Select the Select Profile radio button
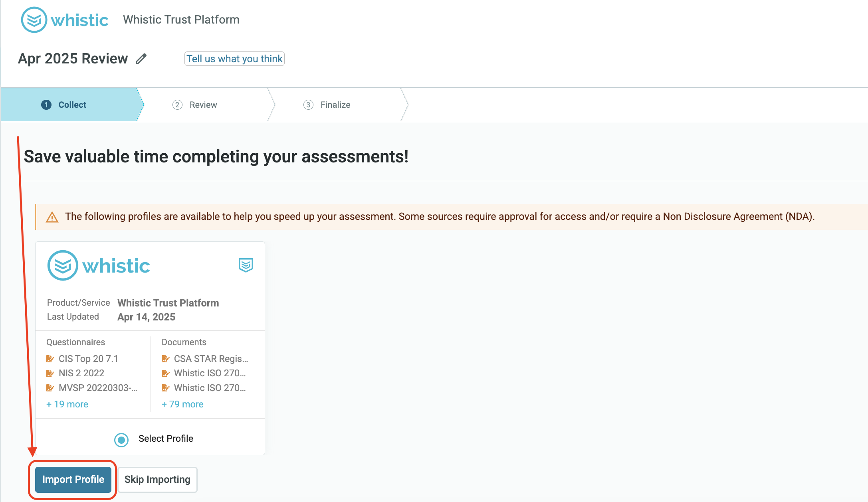868x502 pixels. click(x=121, y=440)
